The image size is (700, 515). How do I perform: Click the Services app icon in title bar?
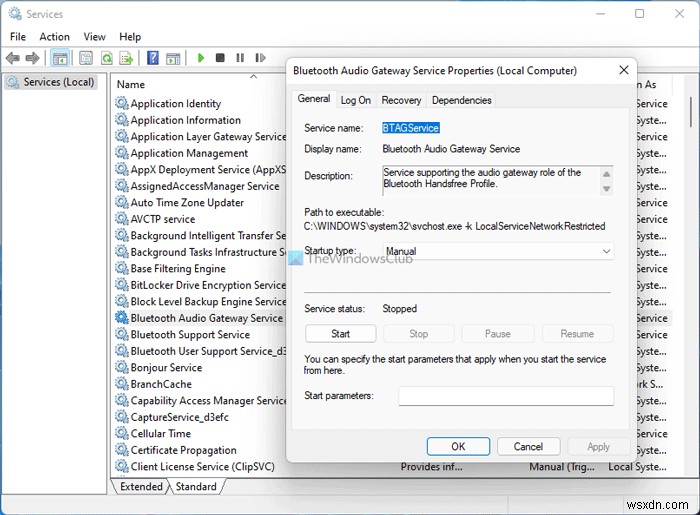click(15, 14)
